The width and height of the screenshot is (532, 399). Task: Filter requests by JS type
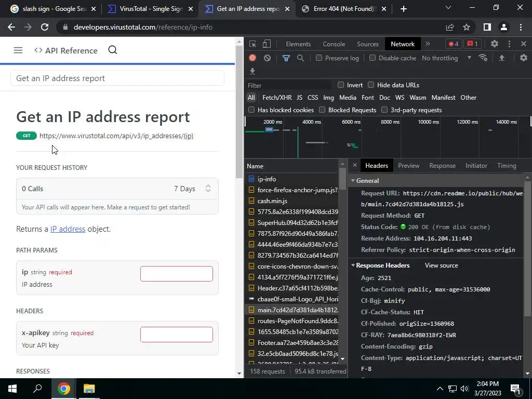[300, 97]
